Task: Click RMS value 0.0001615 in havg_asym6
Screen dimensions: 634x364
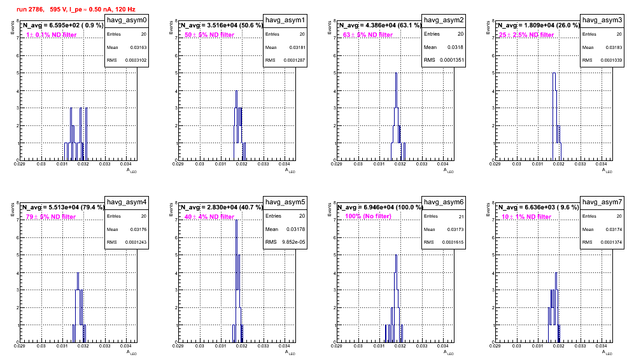Action: pos(453,242)
